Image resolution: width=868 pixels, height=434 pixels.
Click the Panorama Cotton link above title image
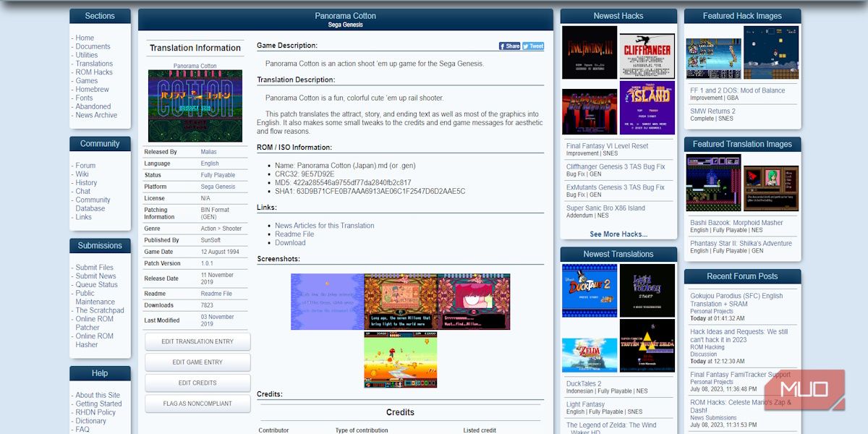tap(195, 66)
